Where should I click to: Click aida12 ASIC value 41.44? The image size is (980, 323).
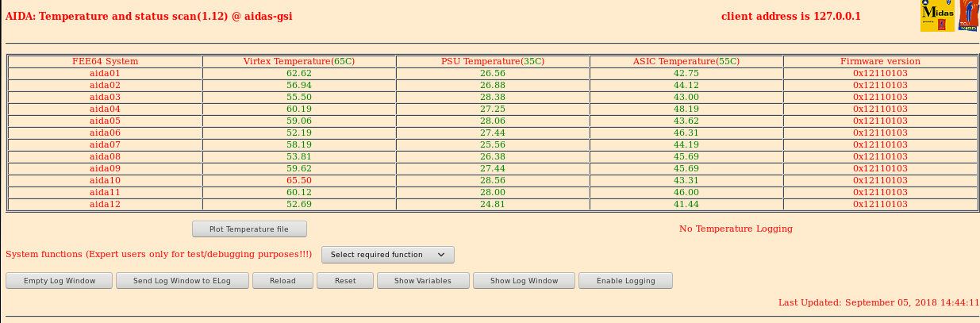tap(686, 204)
